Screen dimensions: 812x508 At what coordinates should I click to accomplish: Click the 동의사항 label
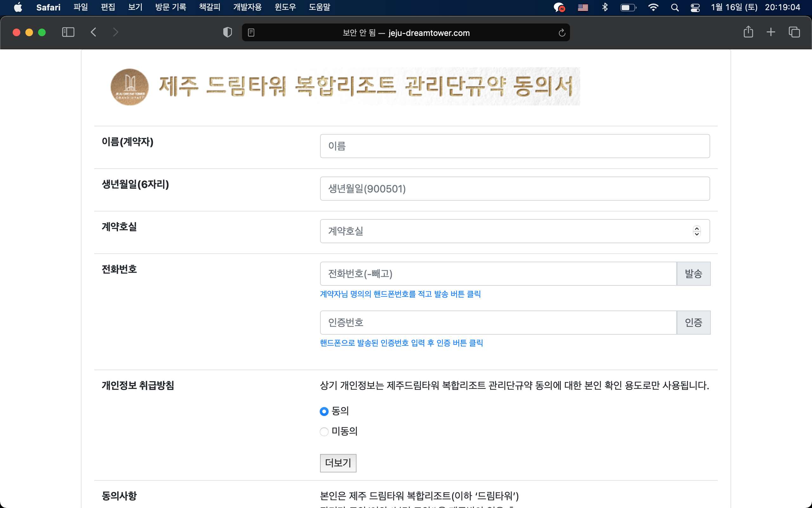point(119,496)
